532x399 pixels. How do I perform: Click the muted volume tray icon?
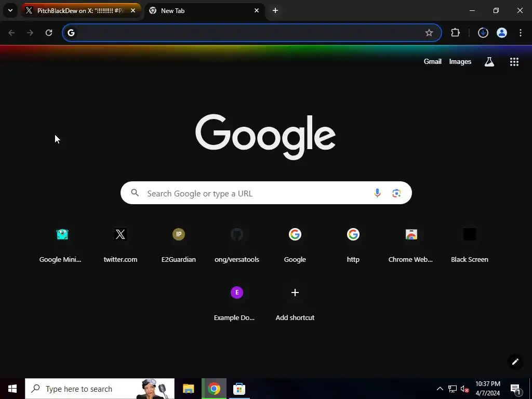(465, 389)
